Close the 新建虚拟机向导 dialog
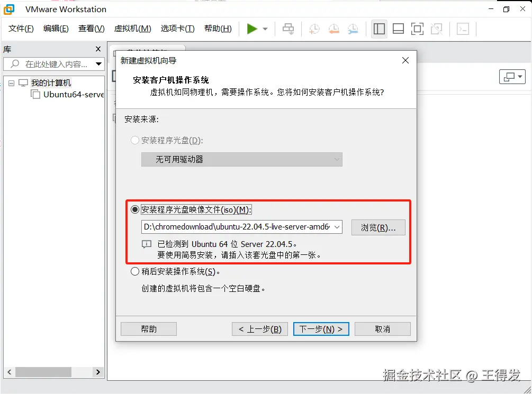 point(405,60)
